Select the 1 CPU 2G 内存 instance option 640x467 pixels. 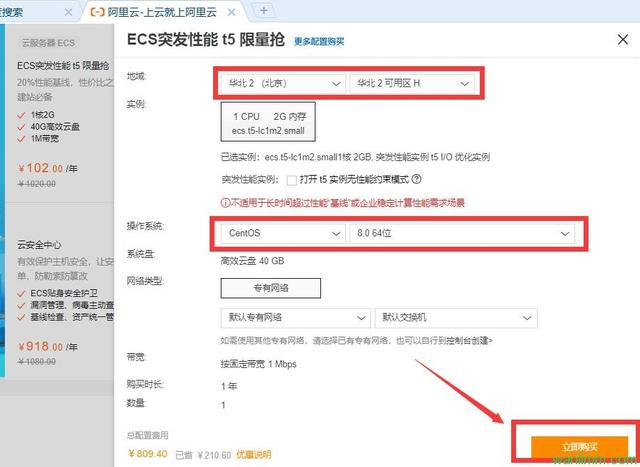(268, 122)
